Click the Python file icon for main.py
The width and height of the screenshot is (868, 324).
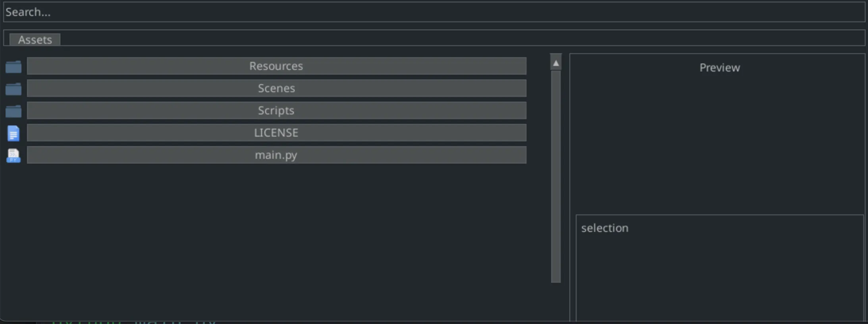pos(14,155)
